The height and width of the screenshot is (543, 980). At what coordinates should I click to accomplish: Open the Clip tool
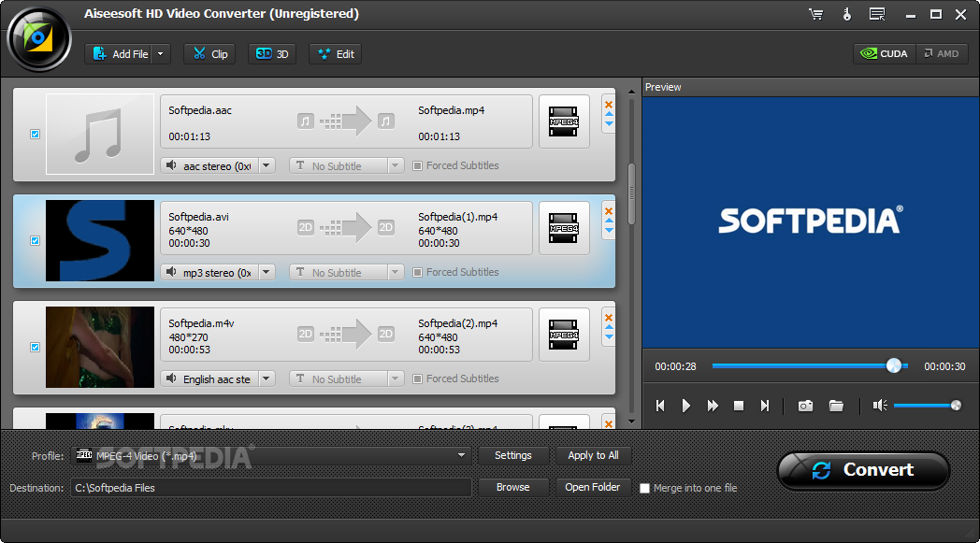(209, 53)
